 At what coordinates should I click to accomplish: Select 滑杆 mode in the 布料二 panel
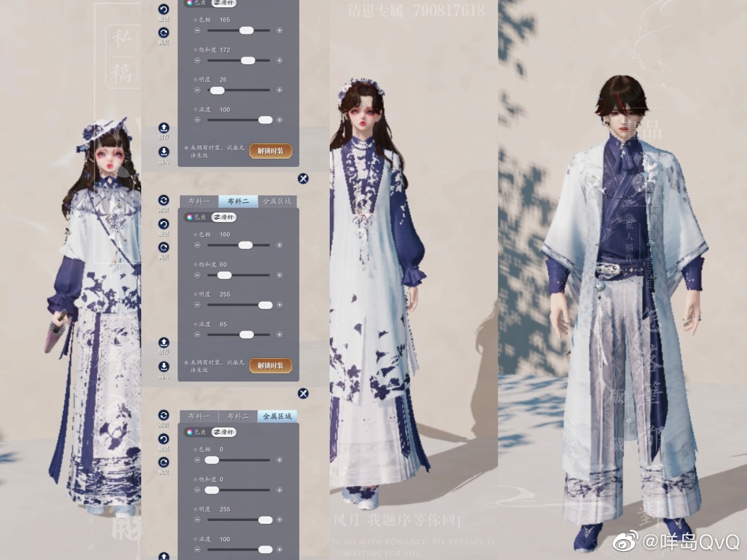[x=224, y=217]
